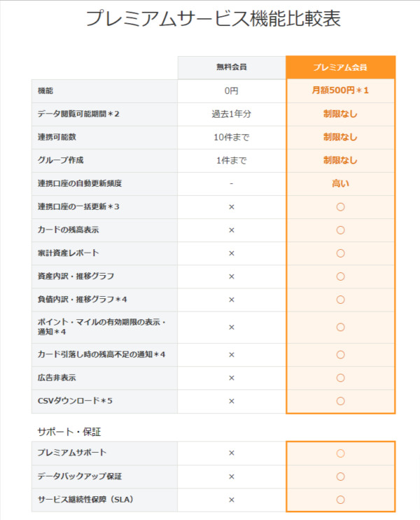The width and height of the screenshot is (420, 520).
Task: Click the × mark in 資産内訳・推移グラフ row
Action: (232, 276)
